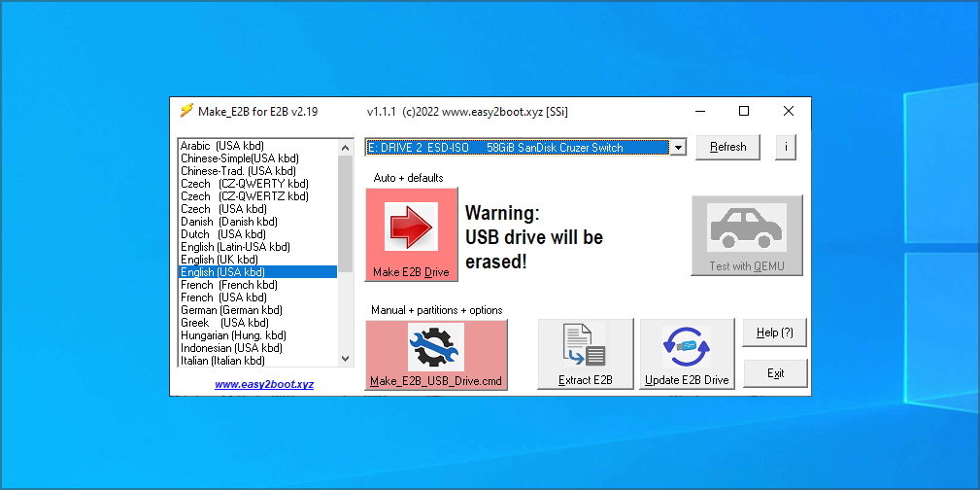Screen dimensions: 980x490
Task: Refresh the USB drive list
Action: tap(727, 147)
